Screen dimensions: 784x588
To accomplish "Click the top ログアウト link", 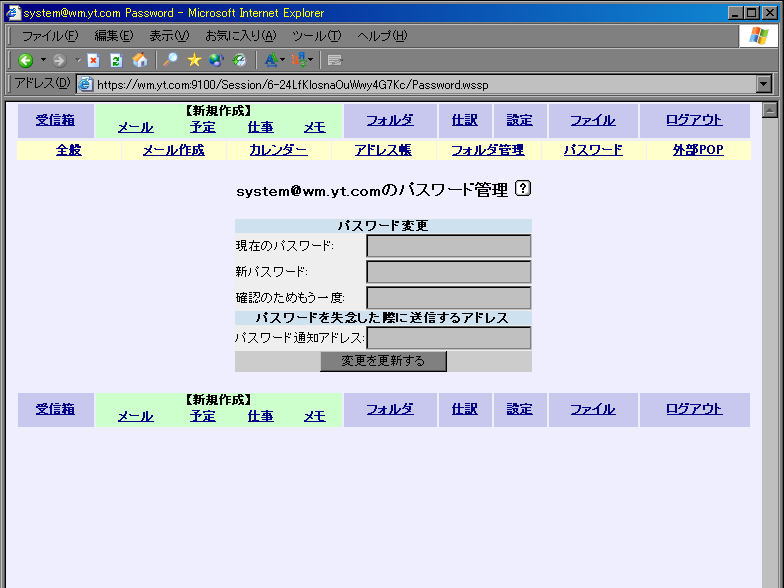I will 694,120.
